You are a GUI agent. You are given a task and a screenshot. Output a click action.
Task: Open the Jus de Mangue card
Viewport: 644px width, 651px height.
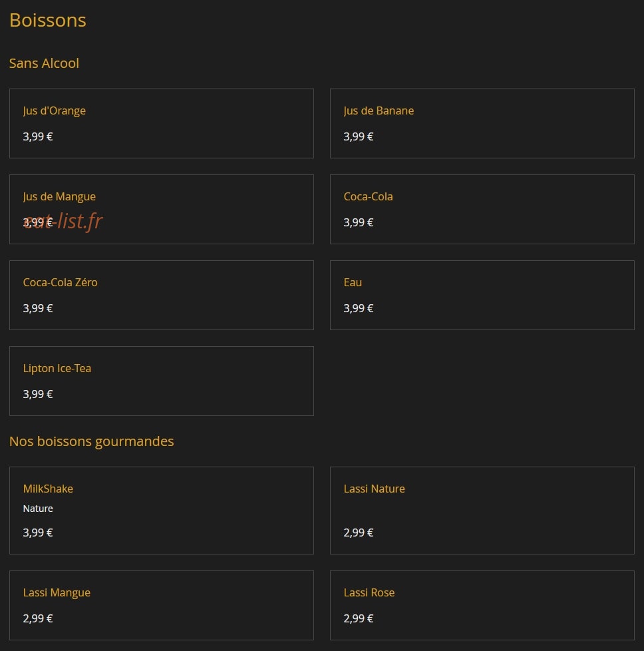162,209
